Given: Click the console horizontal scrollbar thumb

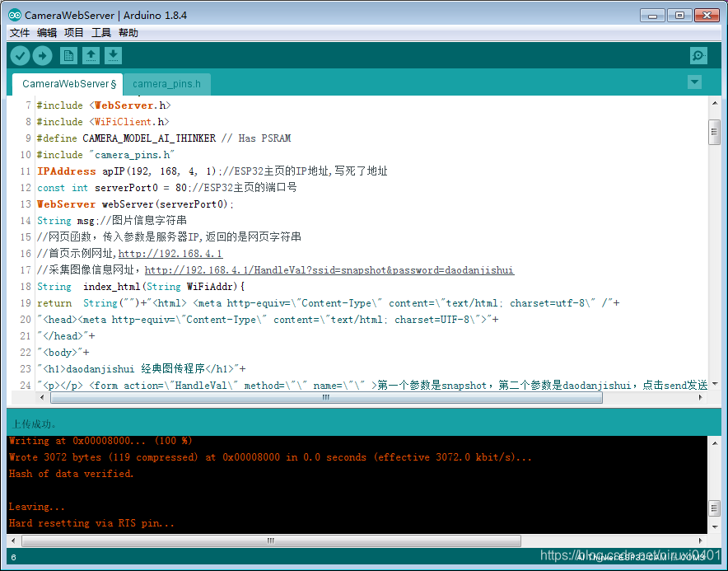Looking at the screenshot, I should point(271,541).
